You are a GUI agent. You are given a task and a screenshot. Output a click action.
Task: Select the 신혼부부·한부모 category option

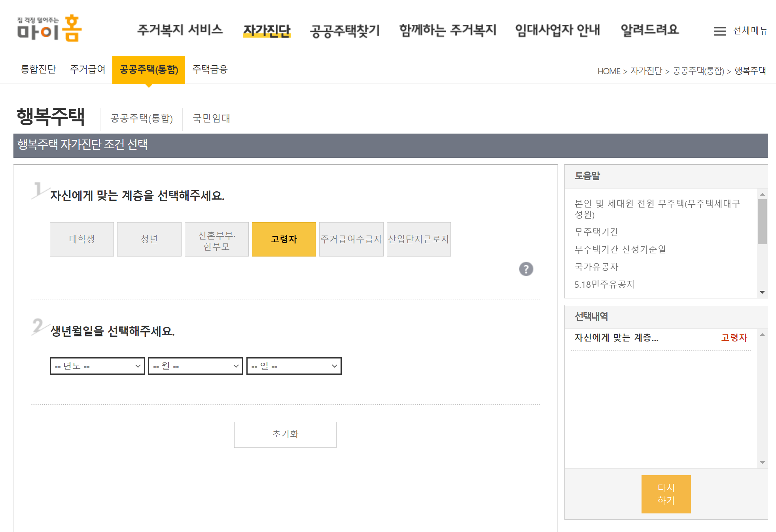216,239
